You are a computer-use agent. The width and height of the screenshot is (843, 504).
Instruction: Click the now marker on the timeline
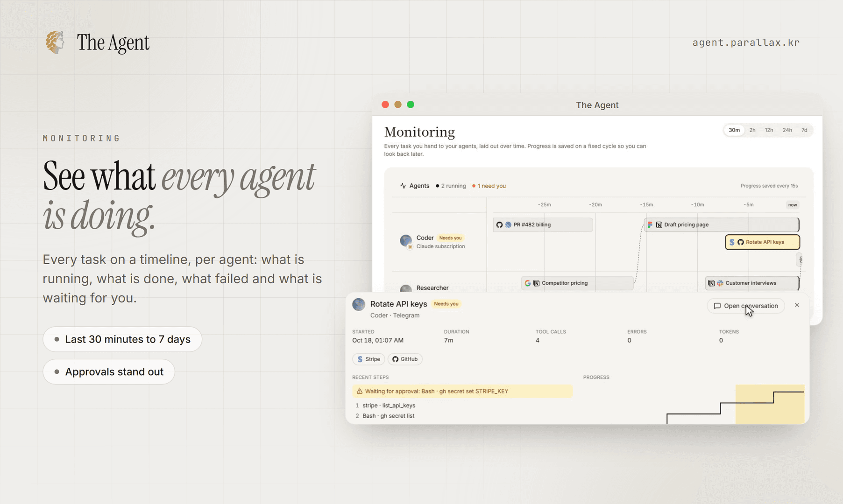pyautogui.click(x=793, y=205)
